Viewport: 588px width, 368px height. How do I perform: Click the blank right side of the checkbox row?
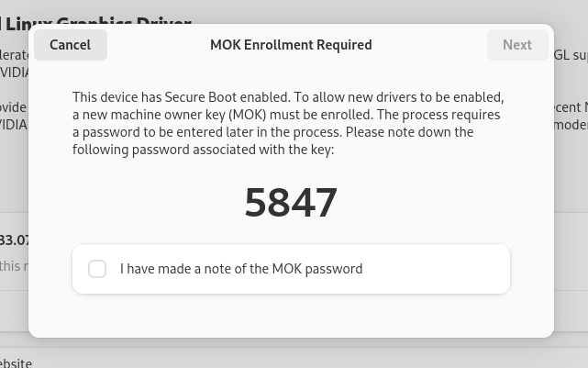(435, 269)
